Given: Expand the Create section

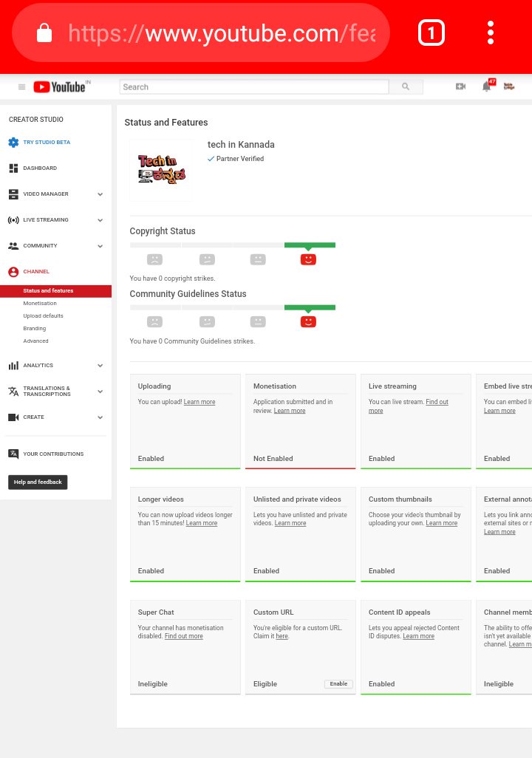Looking at the screenshot, I should (x=100, y=417).
